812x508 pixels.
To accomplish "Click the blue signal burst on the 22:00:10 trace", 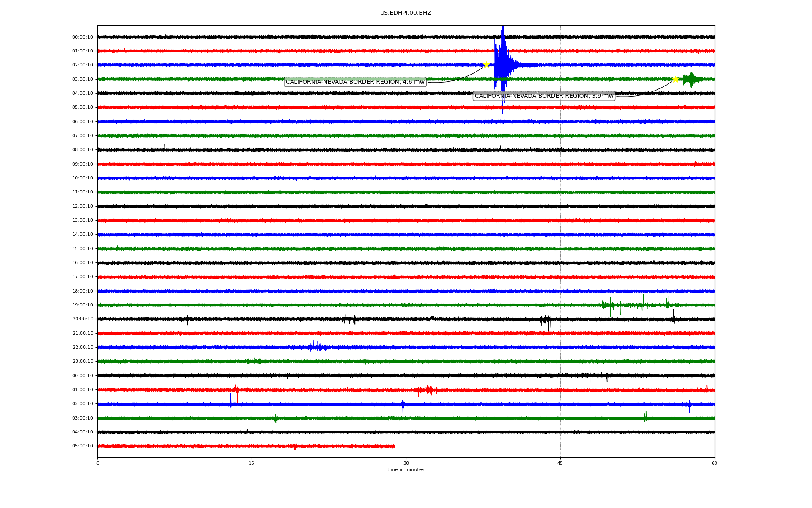I will (318, 347).
